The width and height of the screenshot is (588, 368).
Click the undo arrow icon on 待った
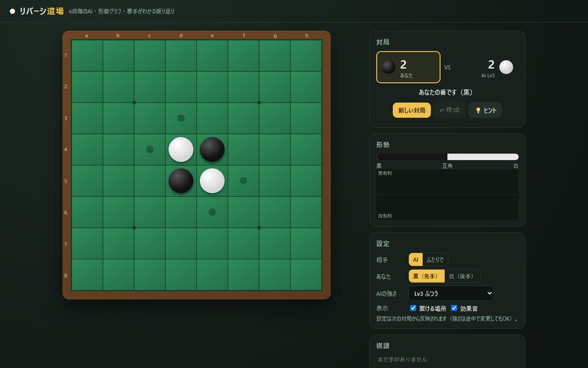(442, 110)
